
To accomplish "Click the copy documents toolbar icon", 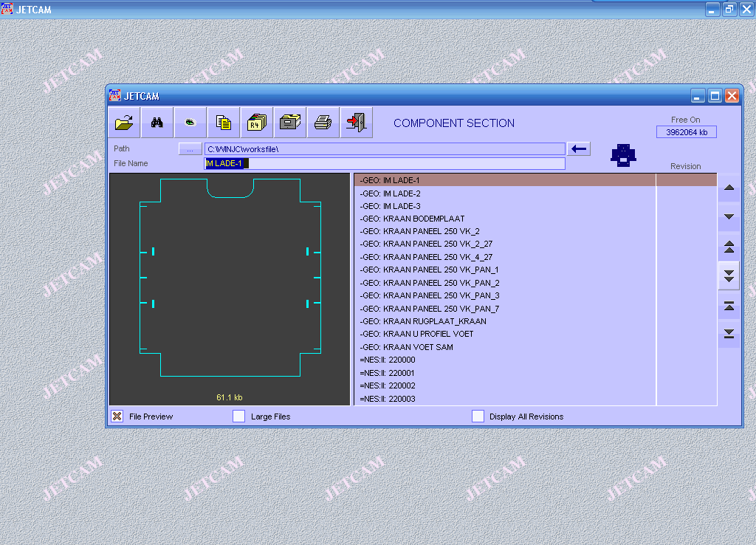I will pyautogui.click(x=224, y=123).
